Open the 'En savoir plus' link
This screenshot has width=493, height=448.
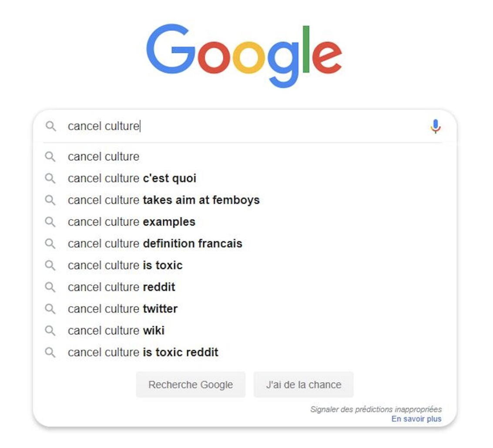click(416, 419)
